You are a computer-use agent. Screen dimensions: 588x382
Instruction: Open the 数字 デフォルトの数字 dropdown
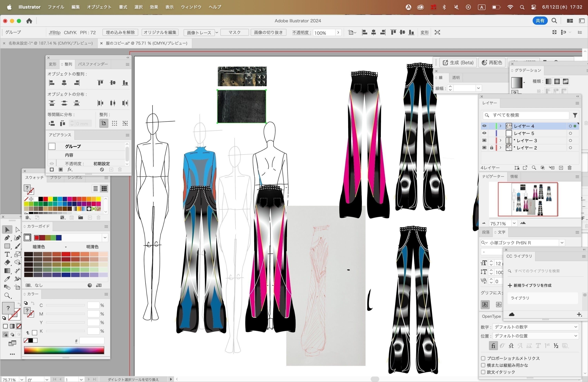click(x=535, y=327)
